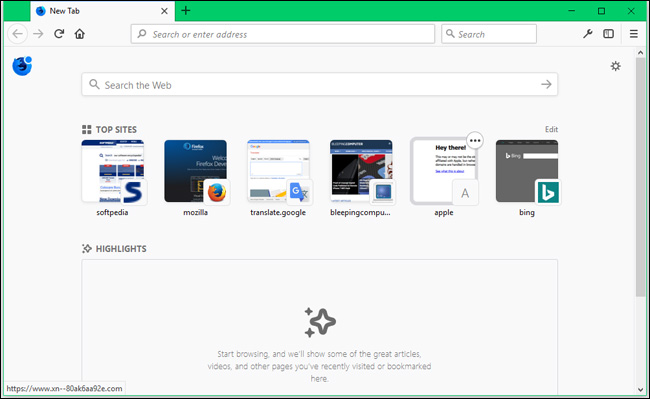Go back with the Back arrow button
Image resolution: width=650 pixels, height=399 pixels.
tap(17, 34)
